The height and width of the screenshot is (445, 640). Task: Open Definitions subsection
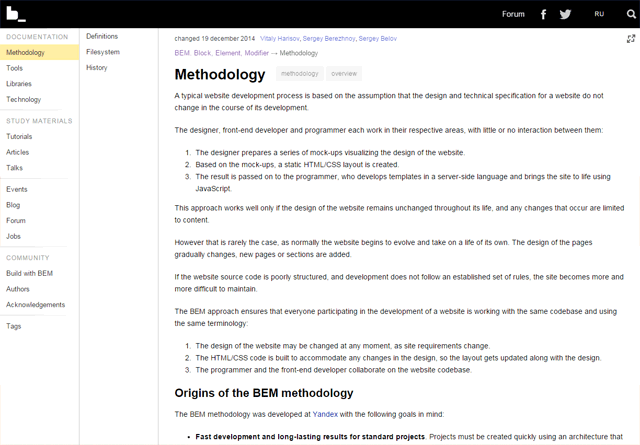pos(102,36)
